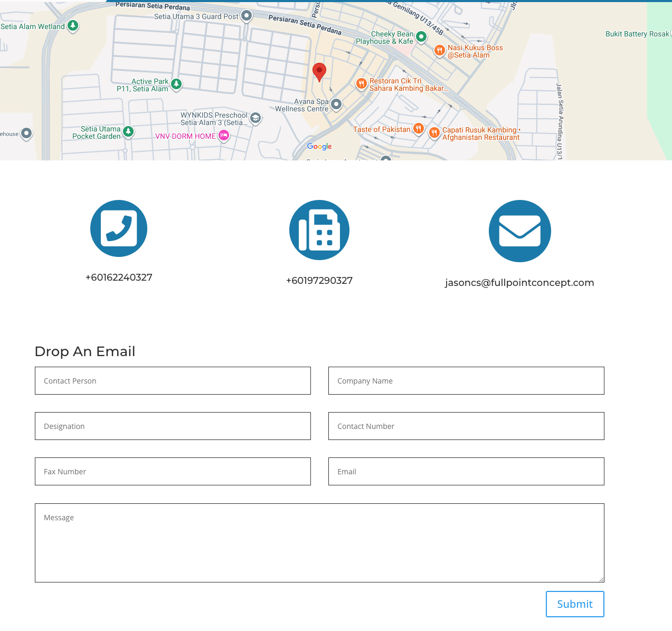Click the Google logo on map
Screen dimensions: 672x631
[319, 146]
